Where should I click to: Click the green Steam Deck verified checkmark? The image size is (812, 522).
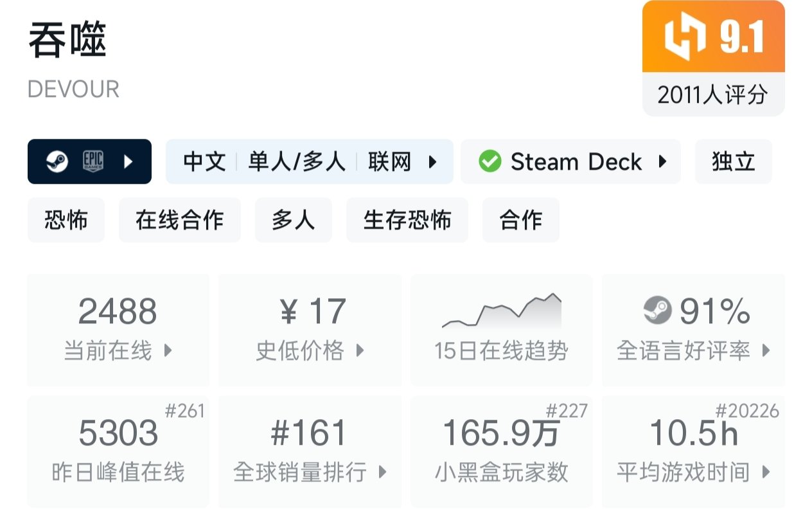coord(490,161)
